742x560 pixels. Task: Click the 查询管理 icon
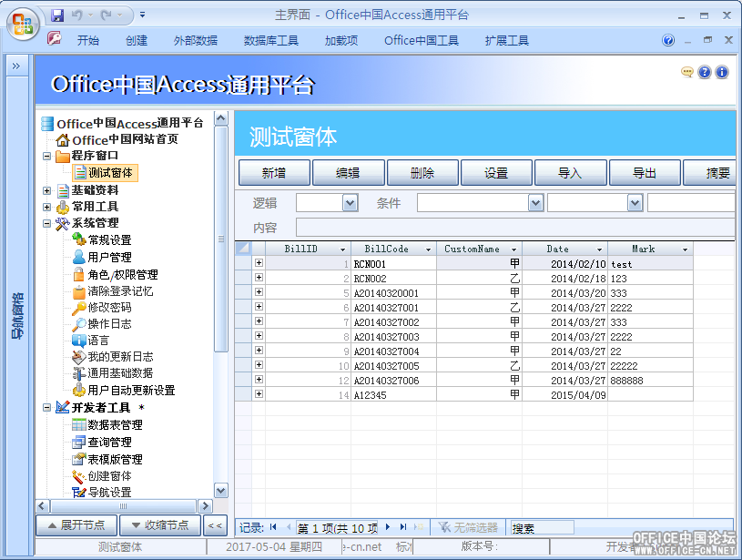click(x=79, y=443)
